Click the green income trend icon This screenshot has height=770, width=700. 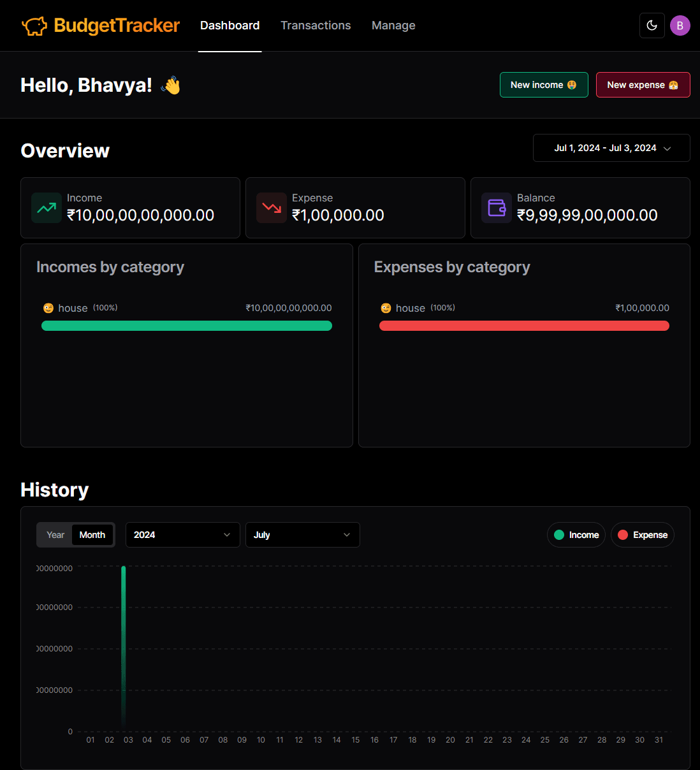point(46,208)
